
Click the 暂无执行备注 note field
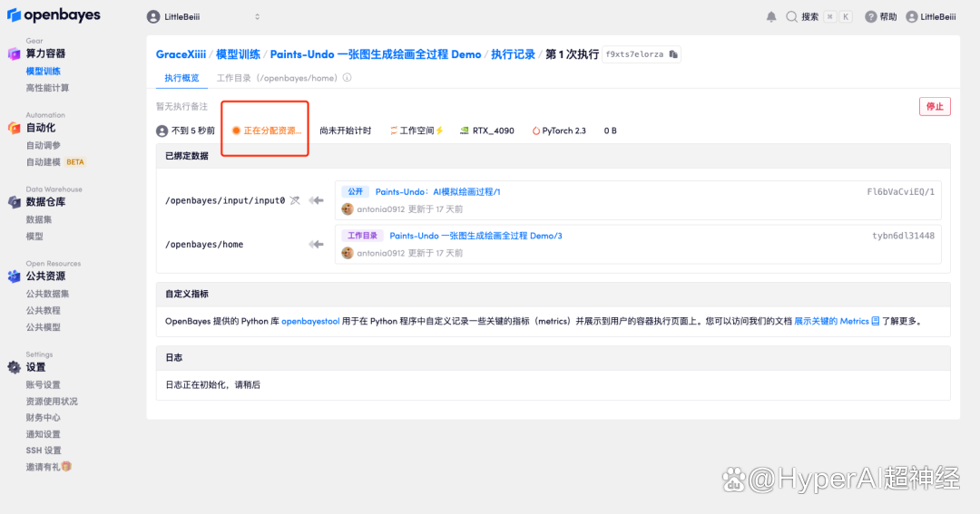coord(181,106)
